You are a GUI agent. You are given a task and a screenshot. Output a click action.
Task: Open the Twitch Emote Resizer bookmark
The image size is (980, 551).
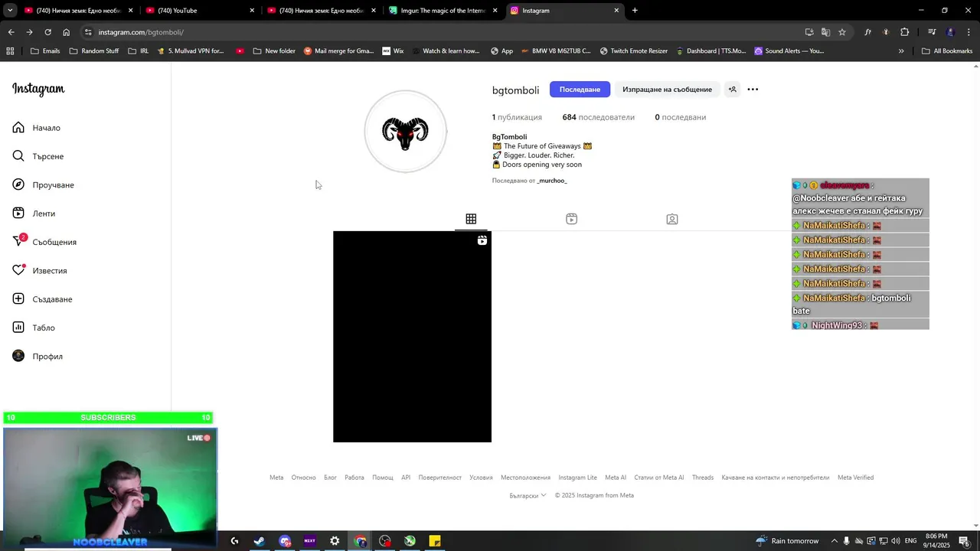click(x=634, y=51)
